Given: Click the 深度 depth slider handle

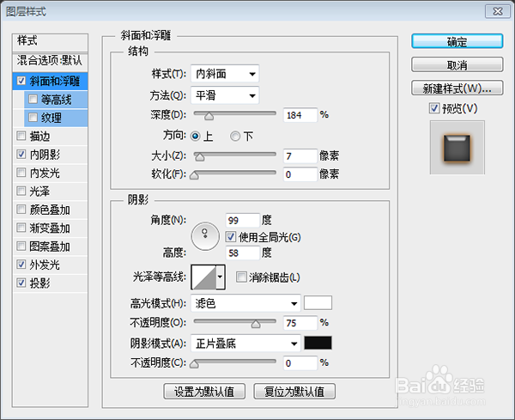Looking at the screenshot, I should click(209, 116).
